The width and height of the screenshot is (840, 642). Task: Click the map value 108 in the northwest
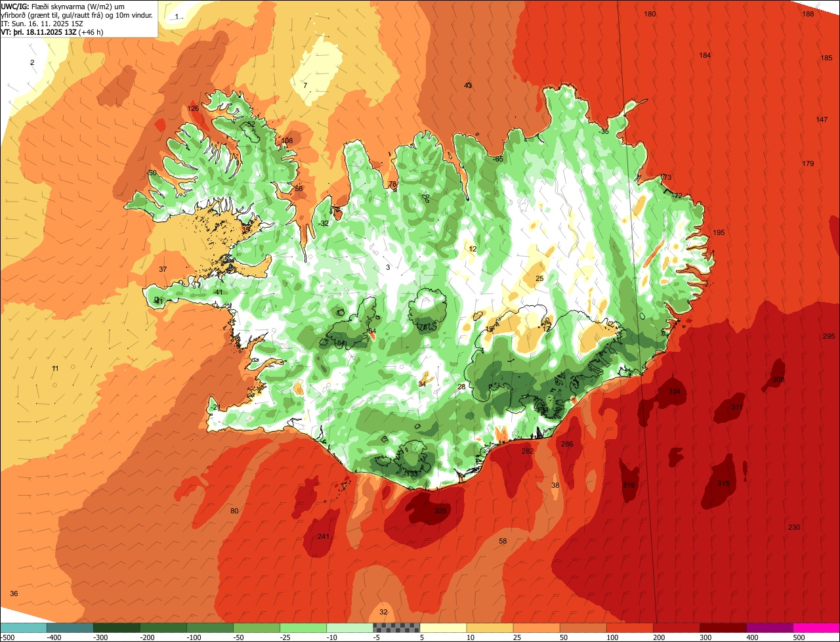(x=287, y=140)
